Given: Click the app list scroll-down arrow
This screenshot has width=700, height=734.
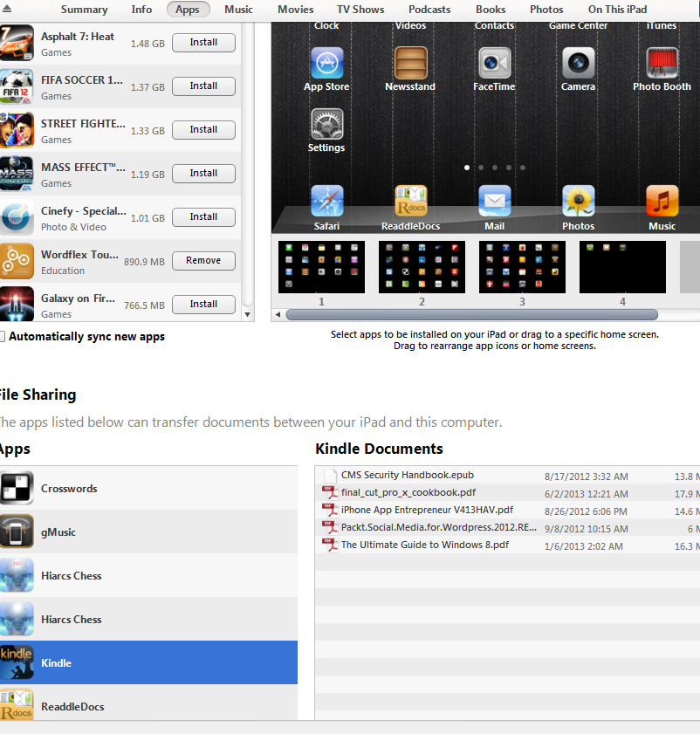Looking at the screenshot, I should [248, 314].
